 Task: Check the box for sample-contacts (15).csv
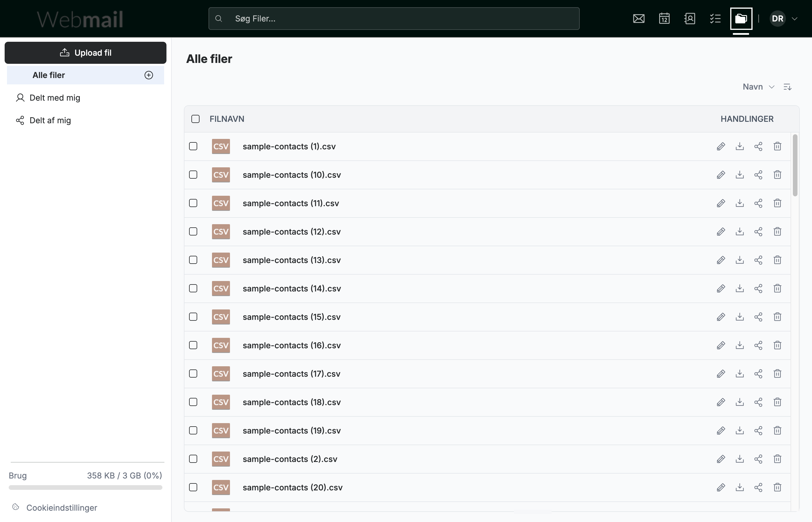[x=193, y=317]
